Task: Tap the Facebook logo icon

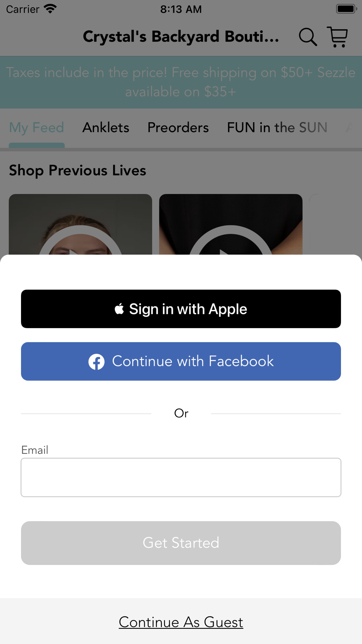Action: pos(96,361)
